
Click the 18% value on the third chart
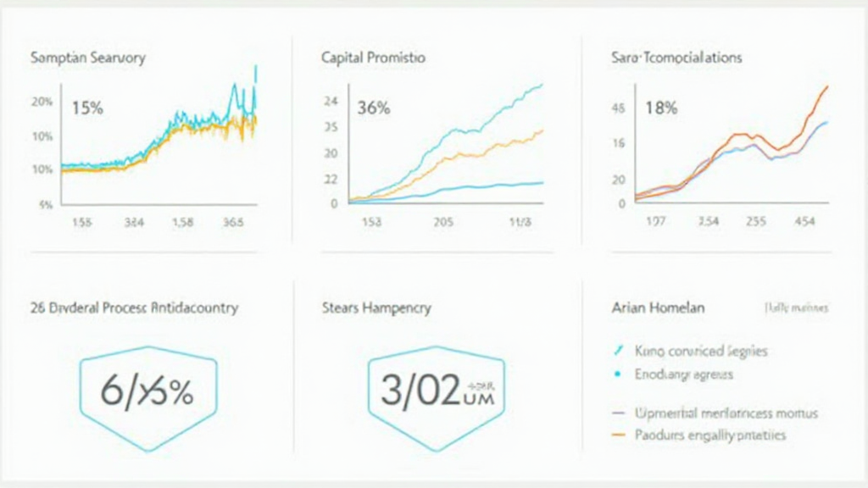click(x=661, y=108)
